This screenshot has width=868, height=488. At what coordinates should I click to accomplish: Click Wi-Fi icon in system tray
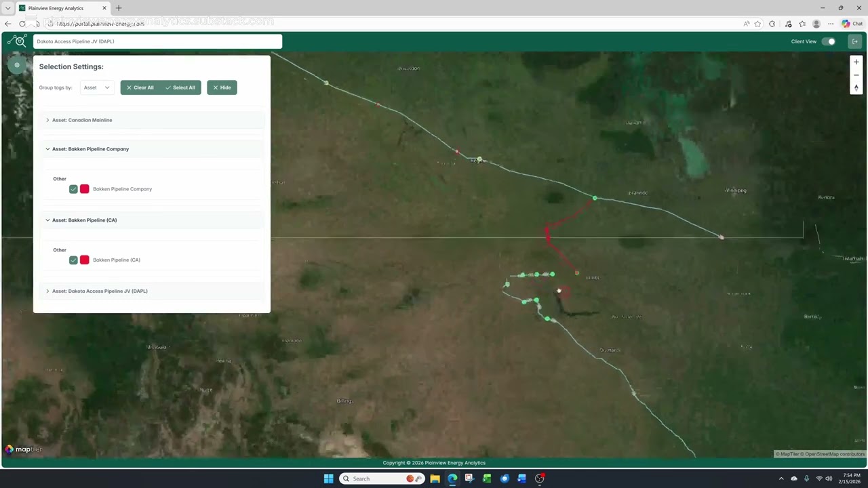(818, 479)
